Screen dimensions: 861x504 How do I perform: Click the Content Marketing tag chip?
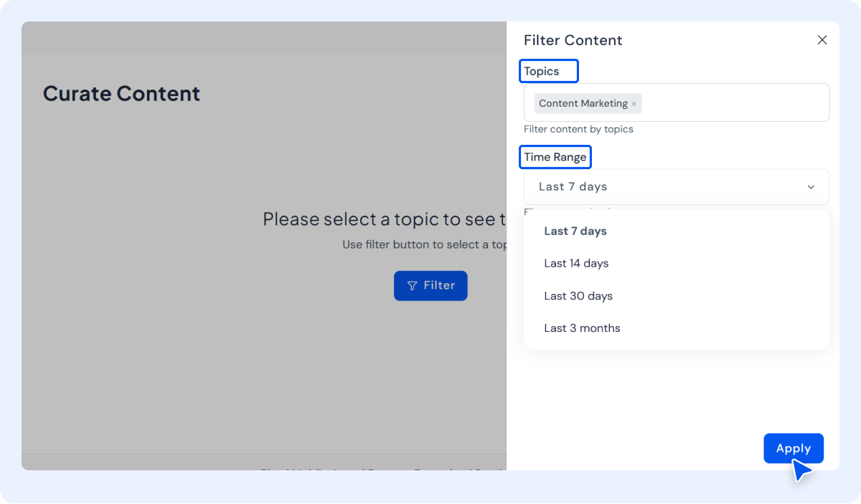coord(583,103)
